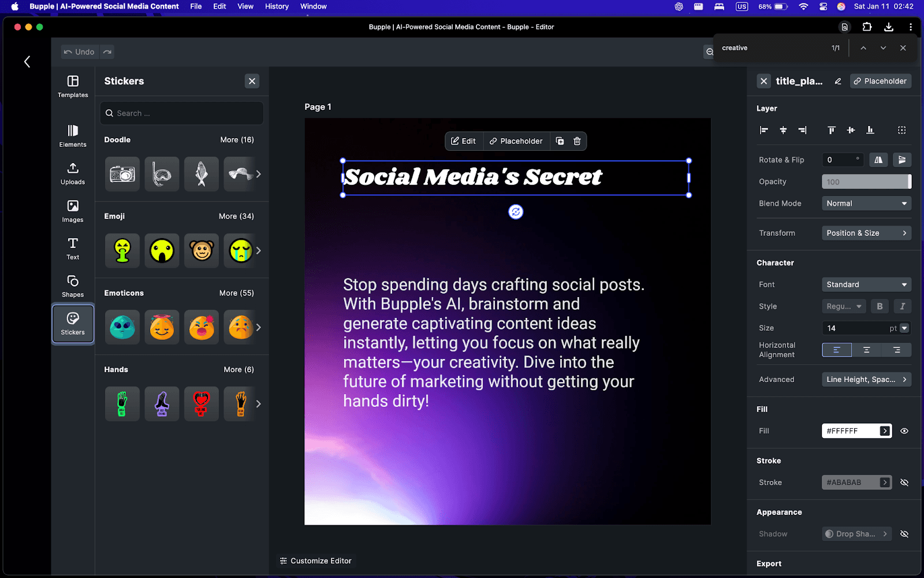Screen dimensions: 924x578
Task: Open the Uploads panel
Action: pos(73,173)
